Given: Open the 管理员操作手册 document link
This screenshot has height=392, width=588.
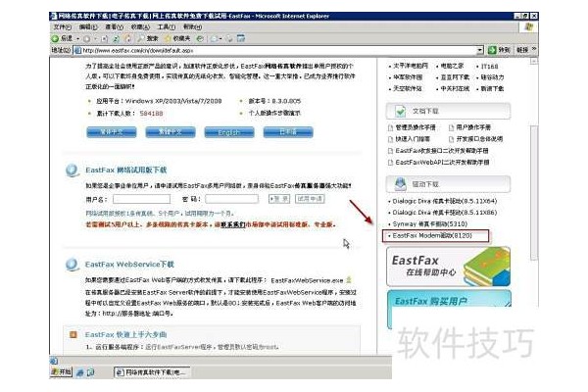Looking at the screenshot, I should [416, 127].
